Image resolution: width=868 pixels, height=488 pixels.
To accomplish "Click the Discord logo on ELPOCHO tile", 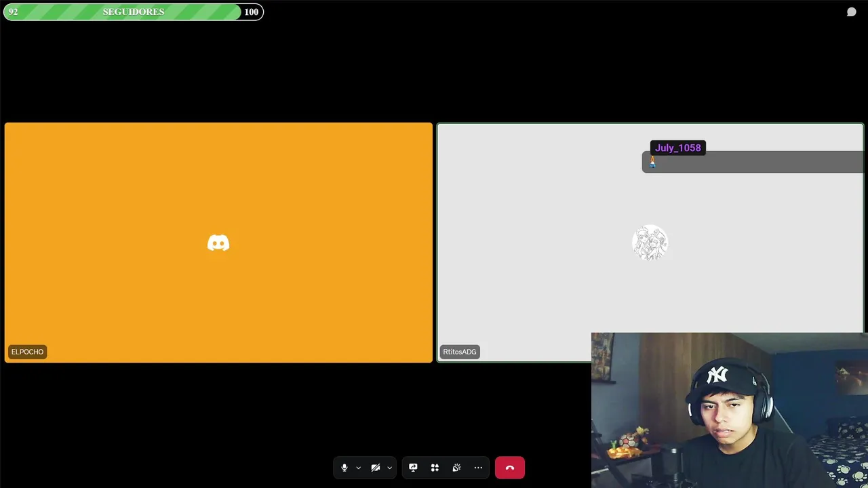I will [x=218, y=243].
